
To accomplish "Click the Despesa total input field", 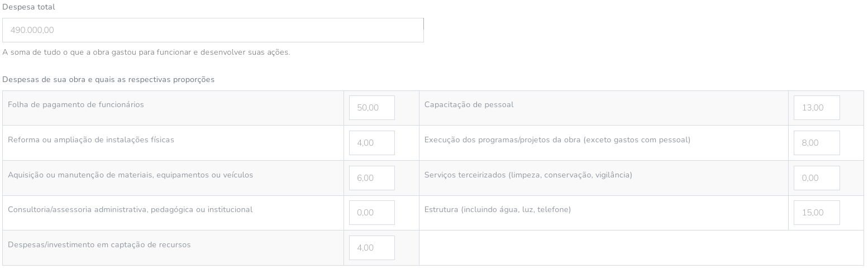I will pos(213,30).
